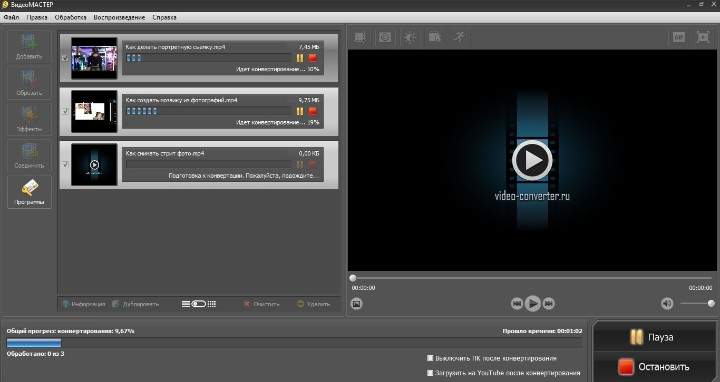Open the Файл menu
This screenshot has height=382, width=720.
[11, 17]
